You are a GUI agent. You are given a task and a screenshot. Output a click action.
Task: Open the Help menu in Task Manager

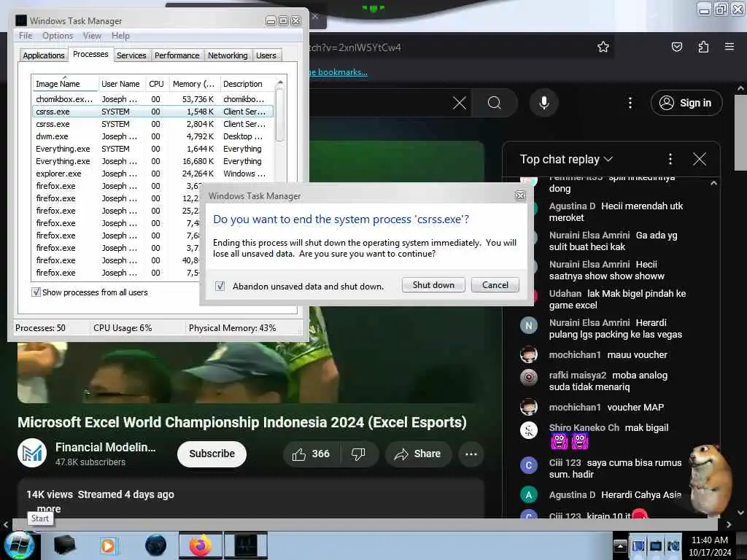pos(120,36)
